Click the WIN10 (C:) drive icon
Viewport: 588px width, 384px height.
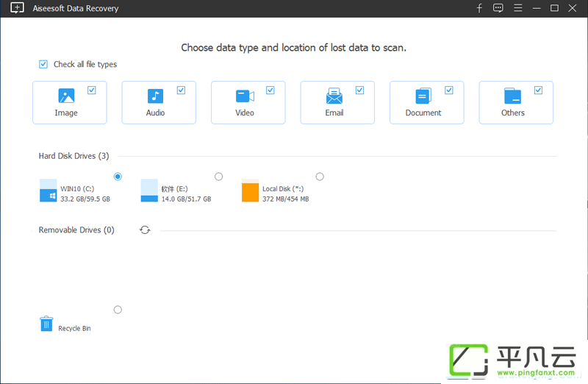(x=49, y=191)
